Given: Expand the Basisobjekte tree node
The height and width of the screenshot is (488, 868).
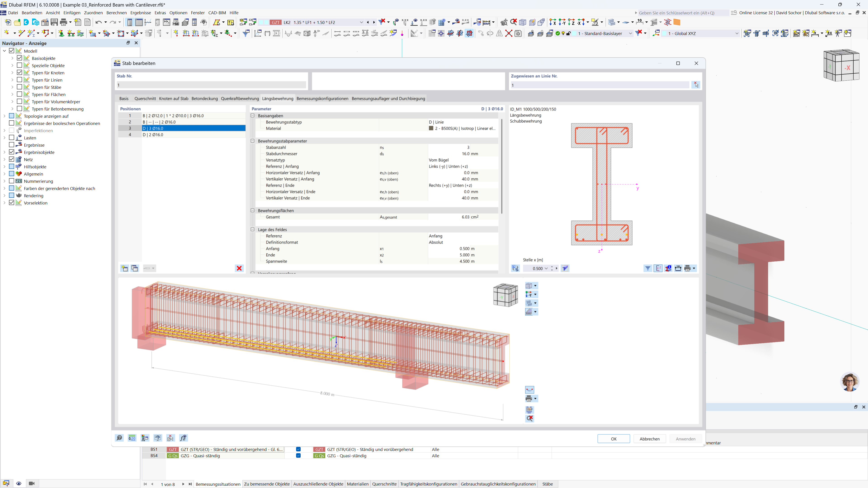Looking at the screenshot, I should click(x=12, y=58).
